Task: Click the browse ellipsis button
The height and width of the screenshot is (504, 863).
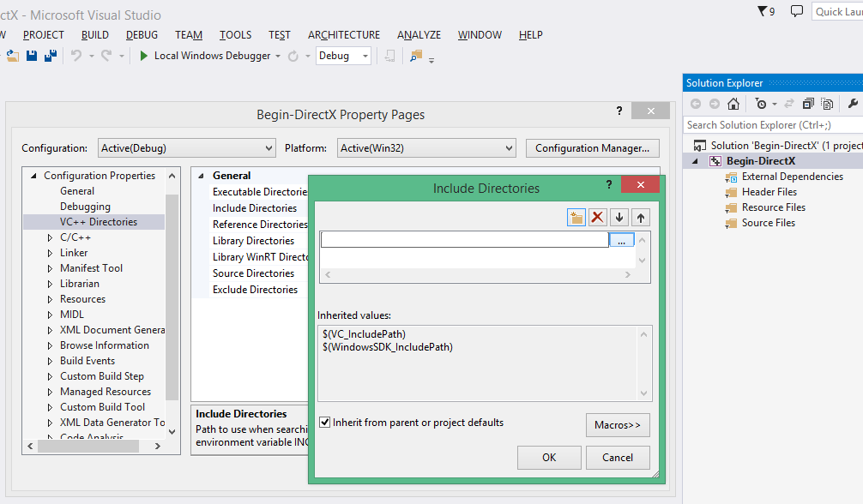Action: coord(621,240)
